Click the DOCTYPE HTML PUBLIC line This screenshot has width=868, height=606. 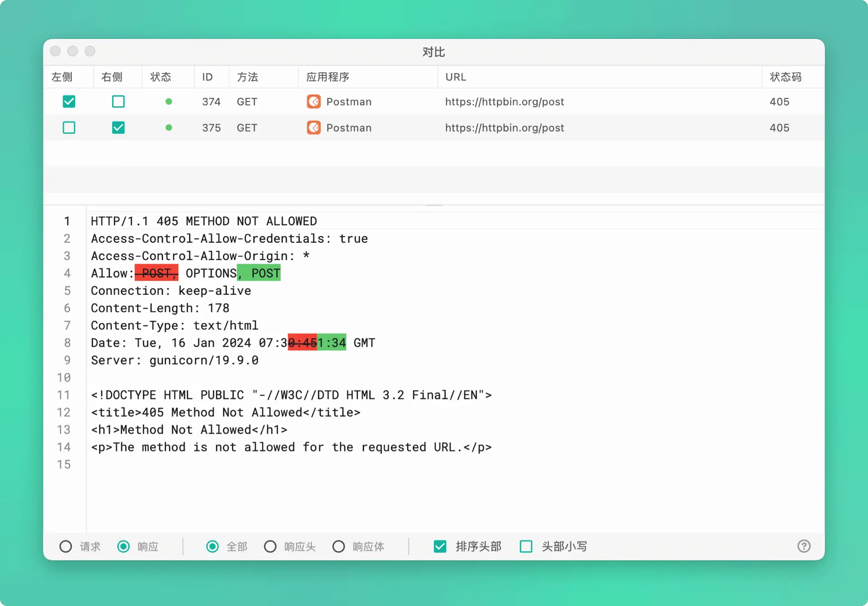[291, 395]
